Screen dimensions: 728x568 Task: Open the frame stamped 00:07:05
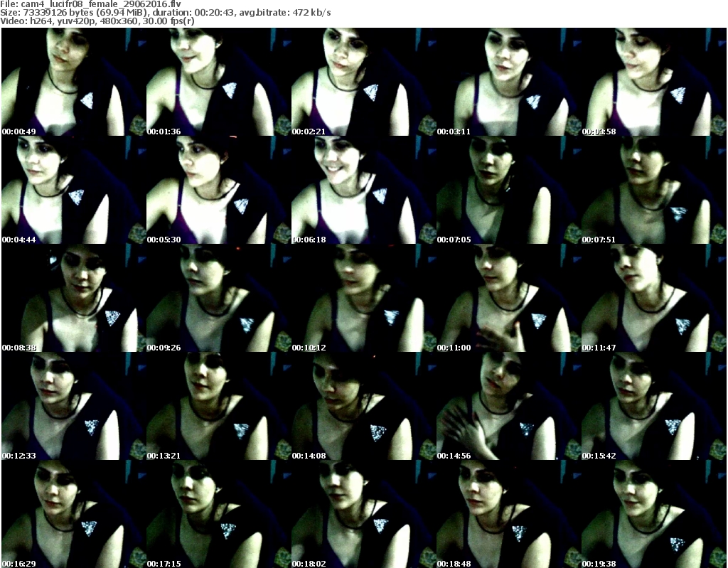click(x=508, y=190)
